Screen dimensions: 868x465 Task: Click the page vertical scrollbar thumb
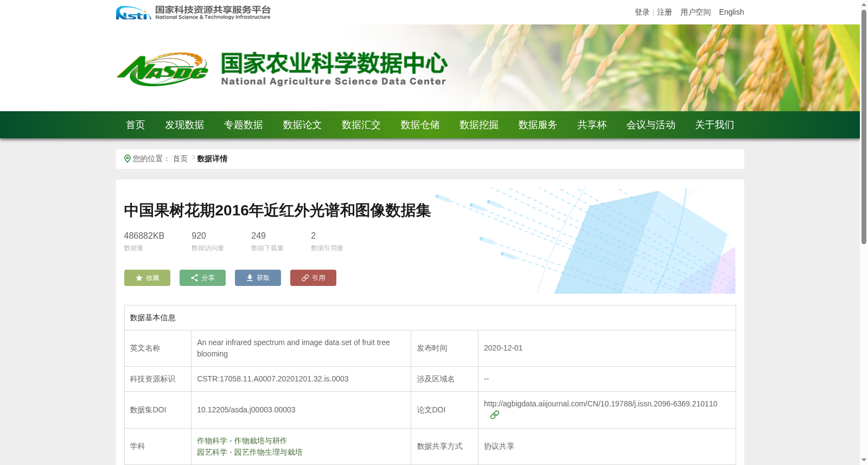[864, 128]
